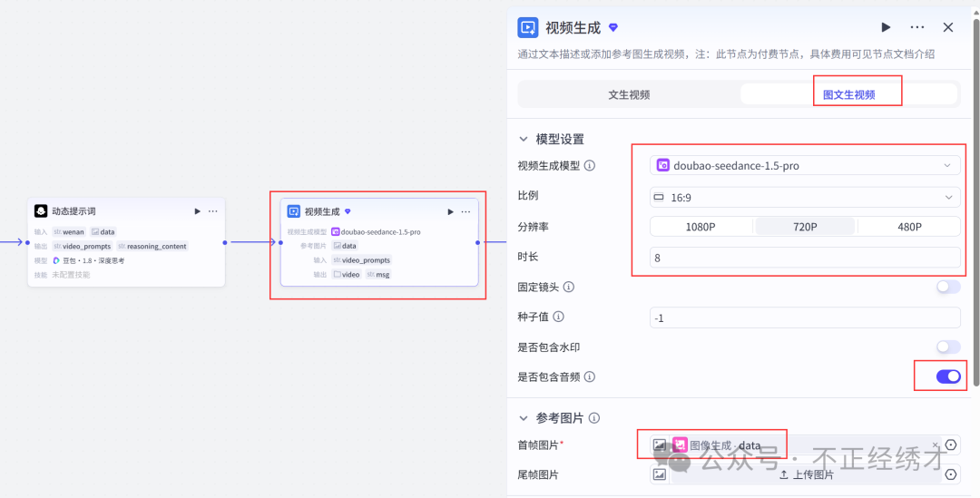Open variable picker for 尾帧图片
This screenshot has width=980, height=498.
click(x=951, y=475)
